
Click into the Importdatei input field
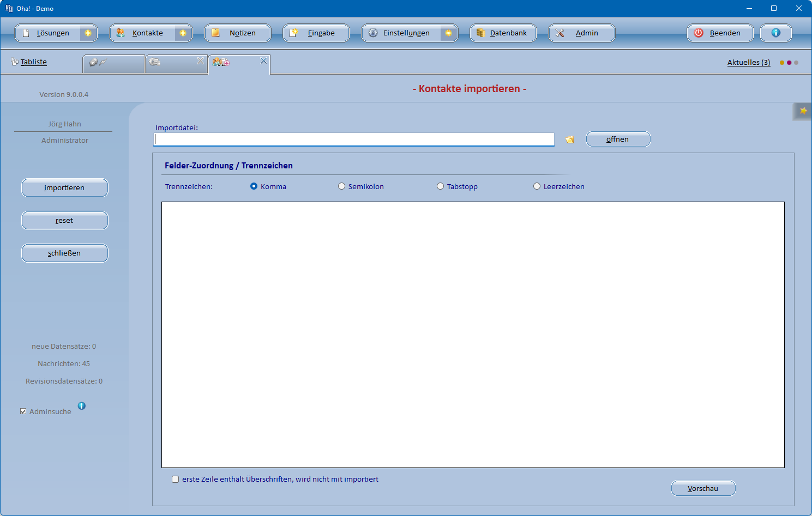click(353, 139)
